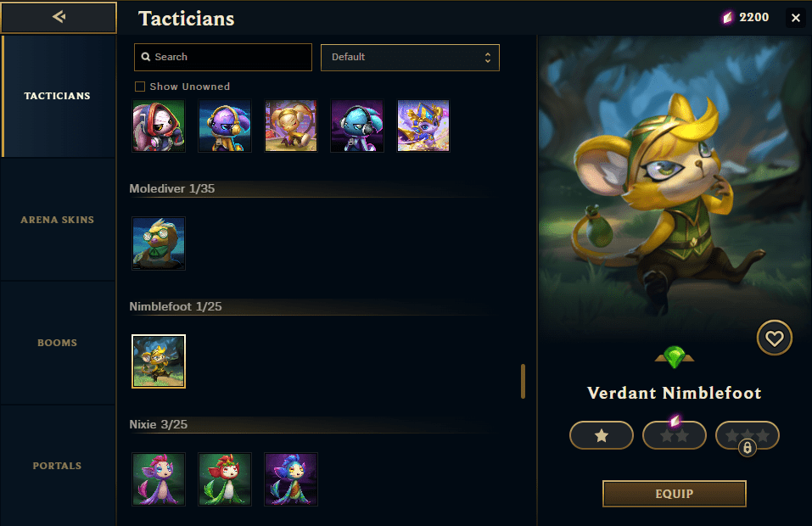Click the tactician list scrollbar handle
The width and height of the screenshot is (812, 526).
click(523, 382)
